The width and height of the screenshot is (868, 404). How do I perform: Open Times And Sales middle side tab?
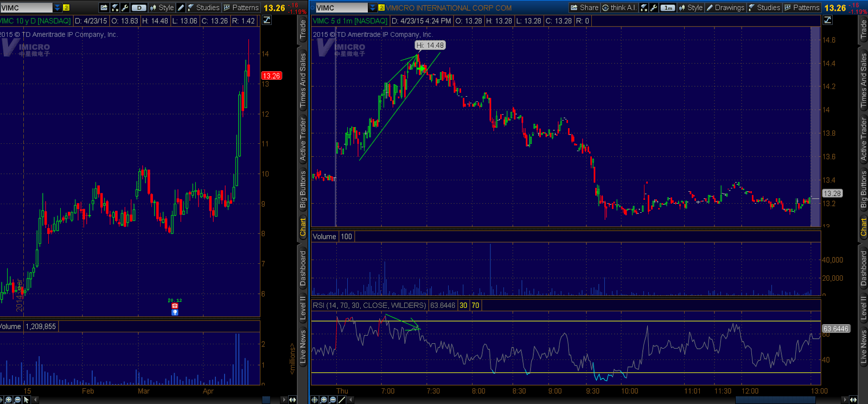pos(303,79)
